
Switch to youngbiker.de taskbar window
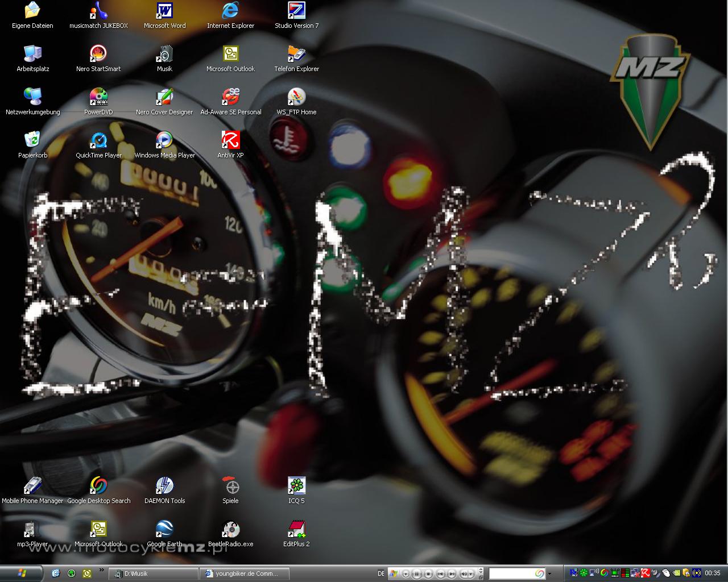coord(245,573)
